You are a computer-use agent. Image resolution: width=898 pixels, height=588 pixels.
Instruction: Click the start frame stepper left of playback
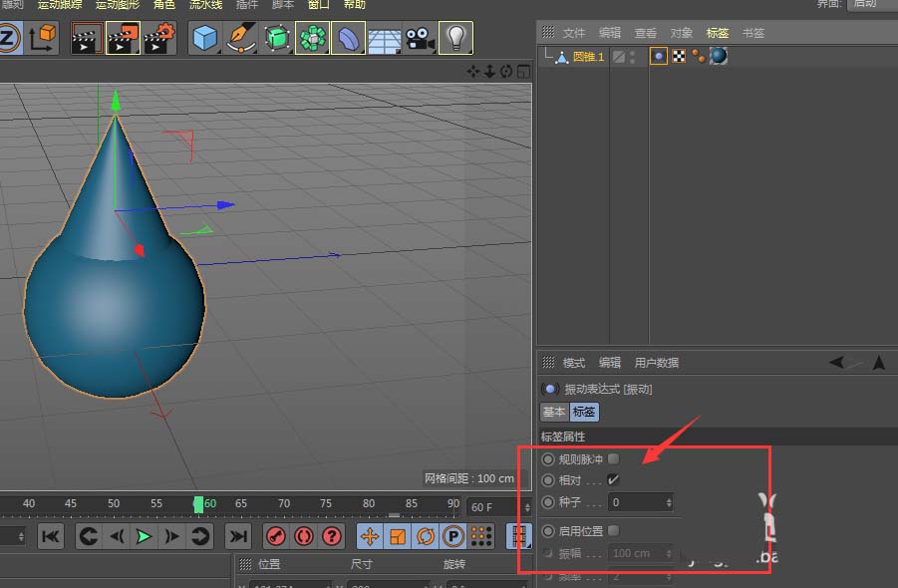pyautogui.click(x=21, y=536)
